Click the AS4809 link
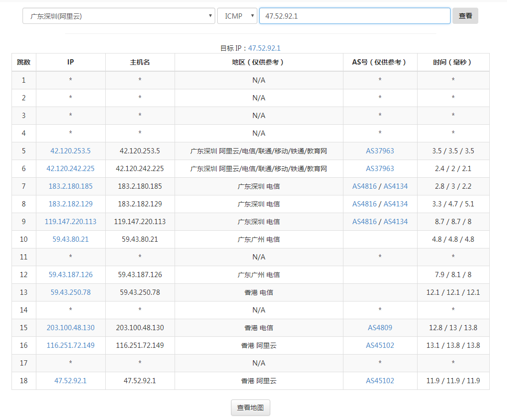507x420 pixels. pos(380,328)
